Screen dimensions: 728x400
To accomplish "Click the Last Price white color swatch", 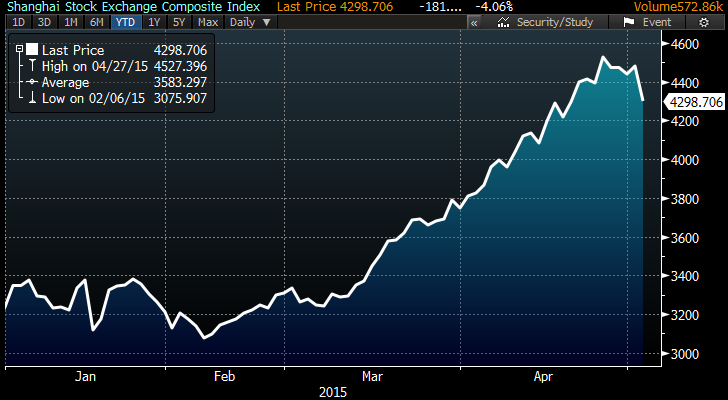I will click(32, 49).
